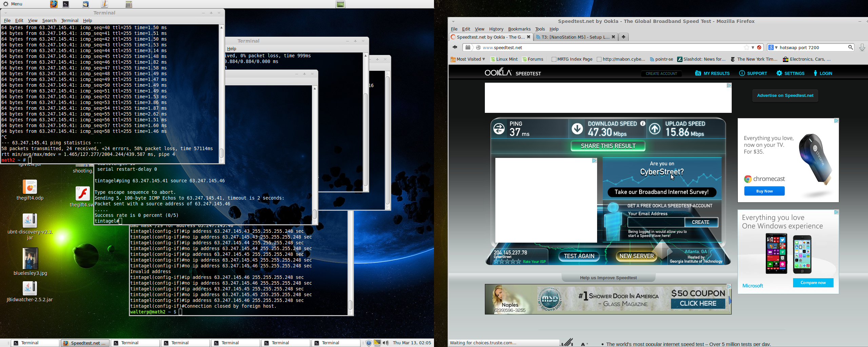Click SHARE THIS RESULT button
This screenshot has height=347, width=868.
608,146
